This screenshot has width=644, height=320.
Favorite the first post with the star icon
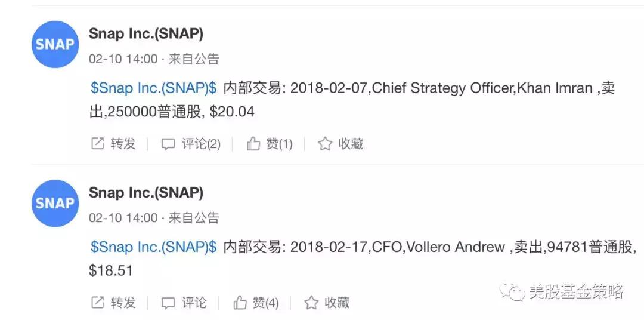[x=324, y=144]
